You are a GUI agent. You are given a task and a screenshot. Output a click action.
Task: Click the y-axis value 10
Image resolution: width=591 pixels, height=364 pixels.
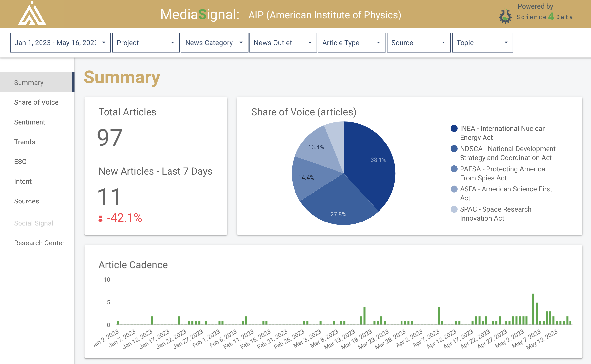pyautogui.click(x=107, y=279)
